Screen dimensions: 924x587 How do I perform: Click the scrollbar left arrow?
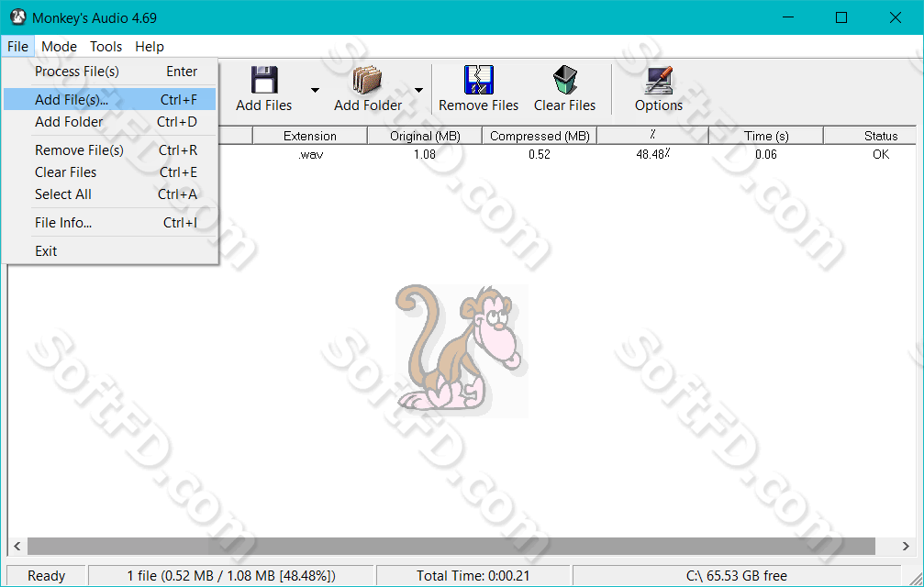[x=17, y=546]
